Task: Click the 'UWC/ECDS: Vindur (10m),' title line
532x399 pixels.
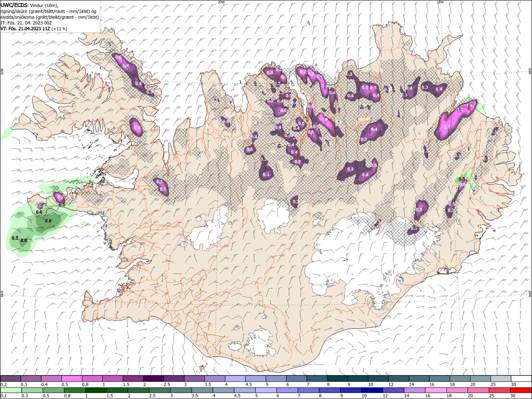Action: [29, 5]
